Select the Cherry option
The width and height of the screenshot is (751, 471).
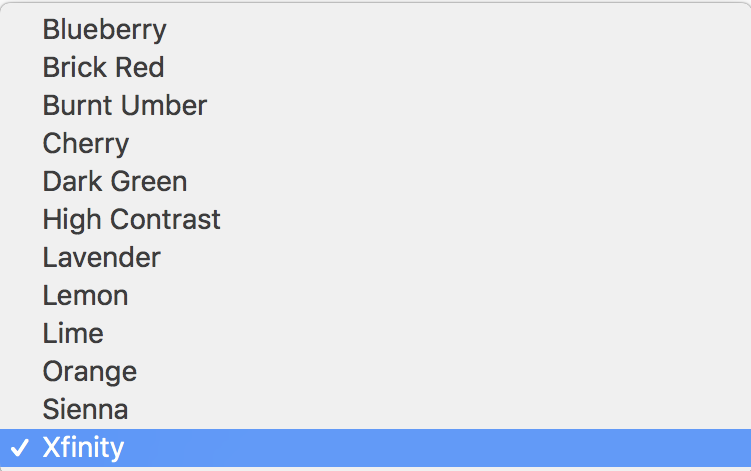[85, 143]
